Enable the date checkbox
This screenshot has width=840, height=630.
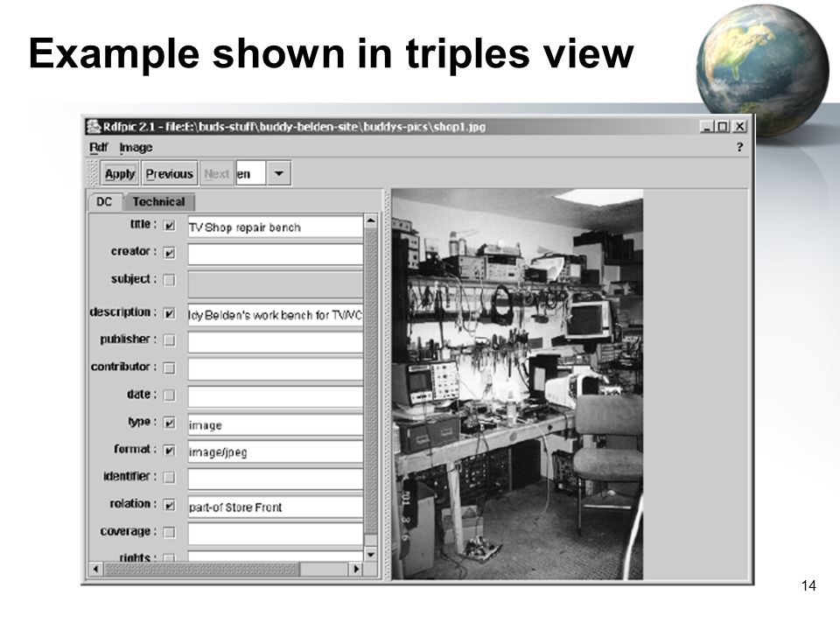pos(169,395)
